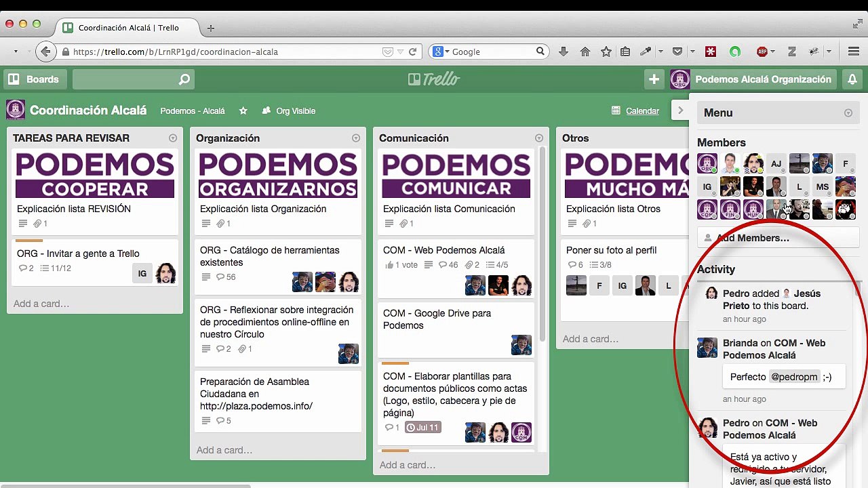Open a new browser tab
This screenshot has height=488, width=868.
tap(211, 28)
